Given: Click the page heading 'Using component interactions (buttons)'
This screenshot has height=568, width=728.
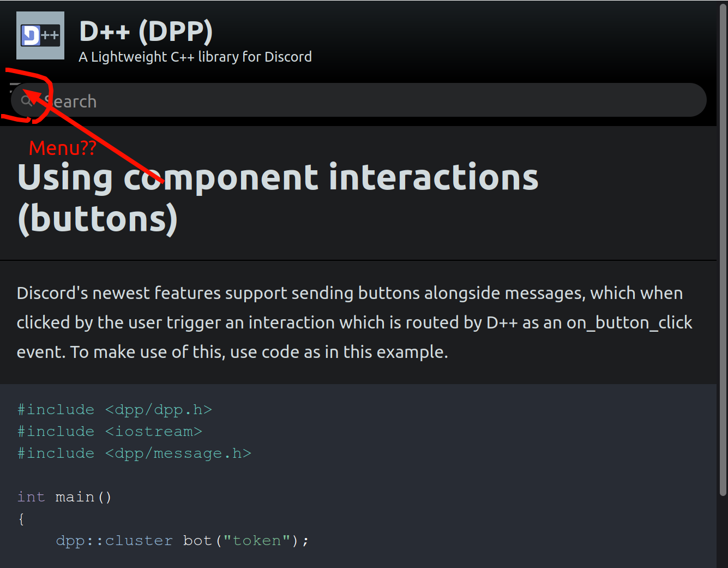Looking at the screenshot, I should [278, 198].
